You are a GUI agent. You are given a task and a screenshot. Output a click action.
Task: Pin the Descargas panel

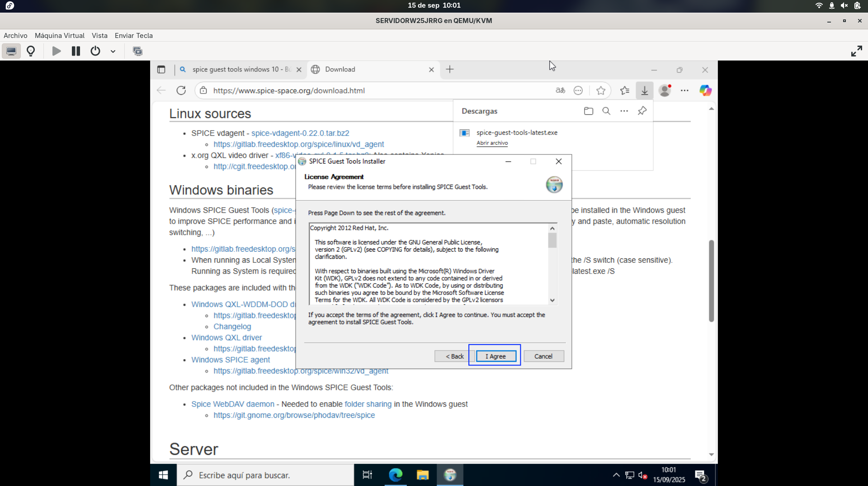pyautogui.click(x=642, y=111)
